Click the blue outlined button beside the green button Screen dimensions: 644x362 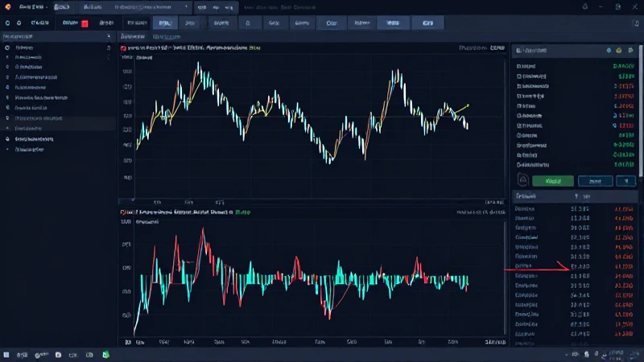pyautogui.click(x=595, y=181)
